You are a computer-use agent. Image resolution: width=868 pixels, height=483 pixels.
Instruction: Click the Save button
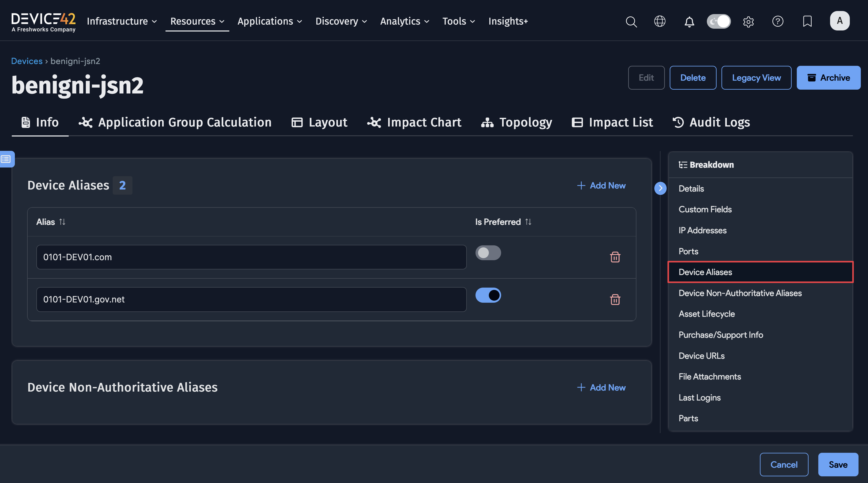click(838, 465)
